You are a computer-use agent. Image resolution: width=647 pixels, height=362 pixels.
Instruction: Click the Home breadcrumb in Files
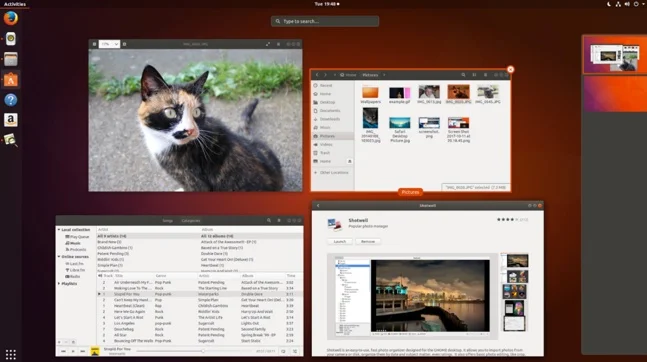coord(348,75)
